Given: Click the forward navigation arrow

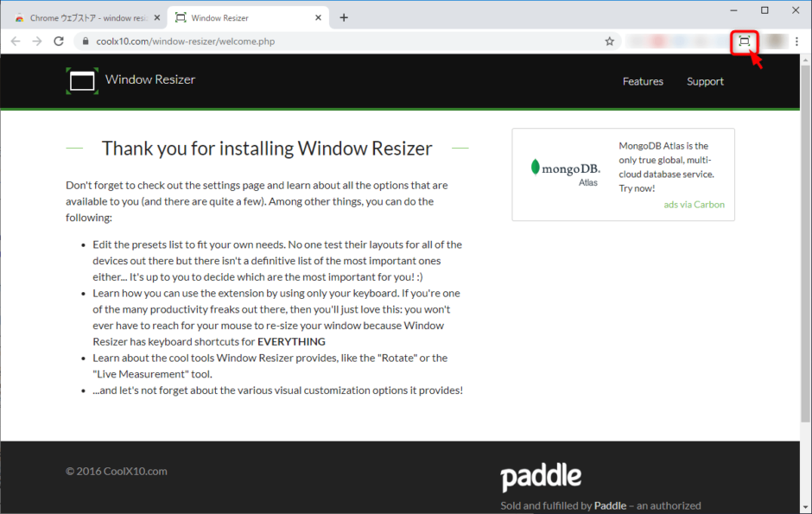Looking at the screenshot, I should (36, 41).
